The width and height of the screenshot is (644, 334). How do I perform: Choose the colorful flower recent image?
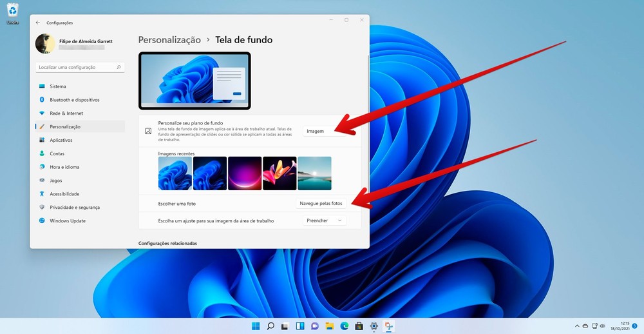click(279, 173)
